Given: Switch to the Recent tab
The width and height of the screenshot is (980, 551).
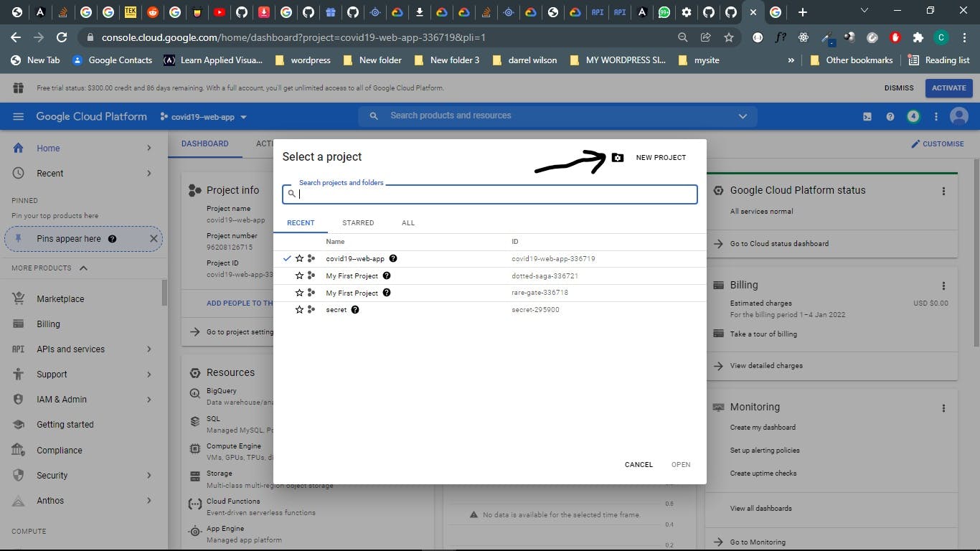Looking at the screenshot, I should [x=301, y=222].
